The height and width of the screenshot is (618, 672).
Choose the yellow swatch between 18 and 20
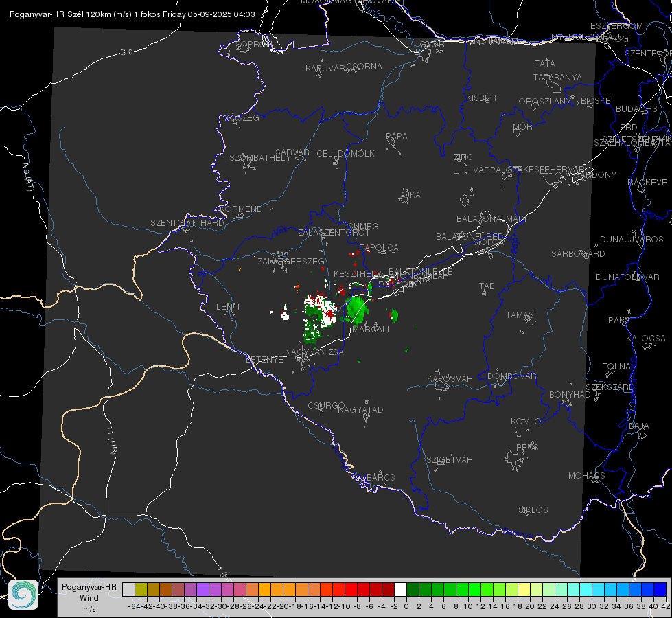click(524, 589)
